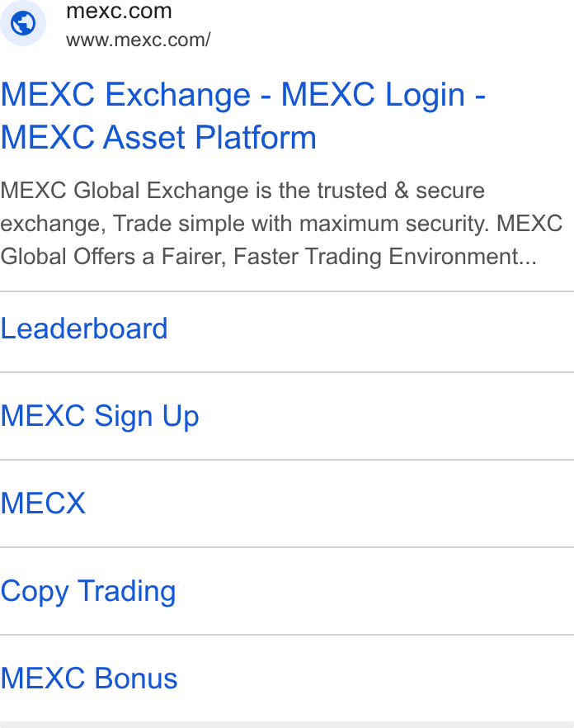This screenshot has height=728, width=574.
Task: Click the www.mexc.com/ URL text
Action: pyautogui.click(x=139, y=40)
